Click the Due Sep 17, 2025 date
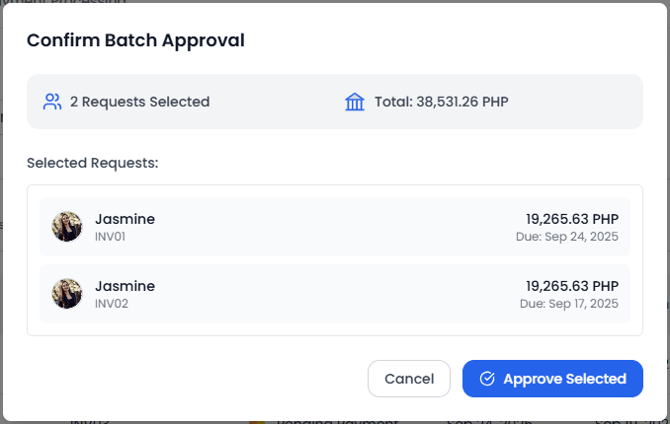 tap(569, 303)
